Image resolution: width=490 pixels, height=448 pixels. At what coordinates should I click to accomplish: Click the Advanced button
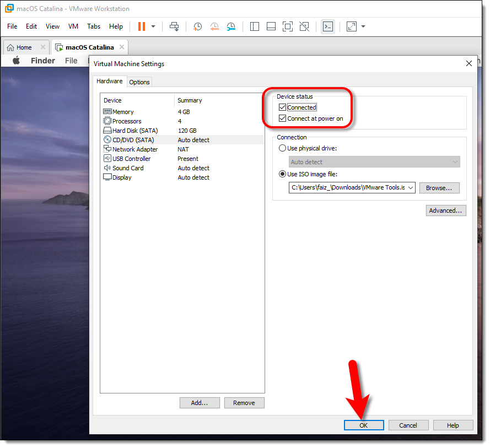(445, 210)
